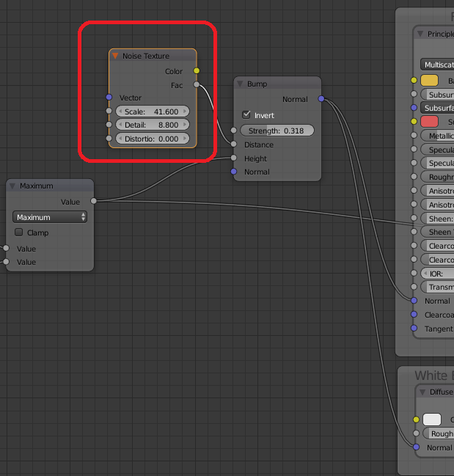Image resolution: width=454 pixels, height=476 pixels.
Task: Click the Noise Texture Color output socket
Action: (197, 70)
